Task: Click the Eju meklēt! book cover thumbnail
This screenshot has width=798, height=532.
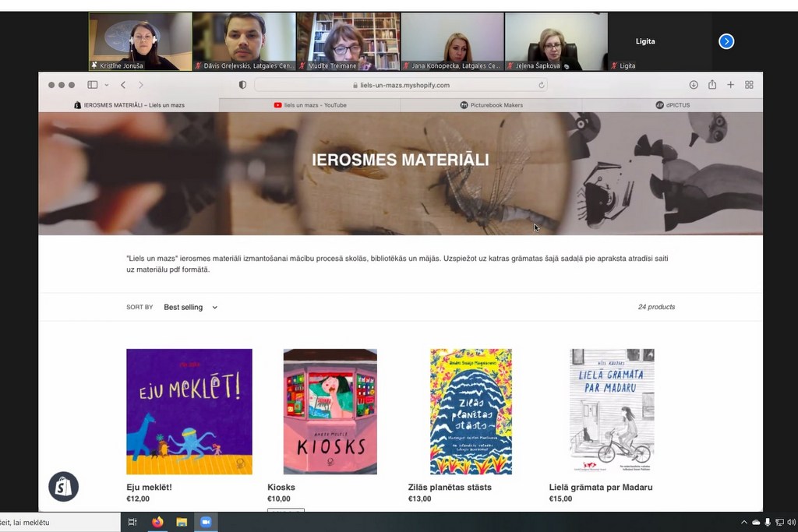Action: click(x=189, y=411)
